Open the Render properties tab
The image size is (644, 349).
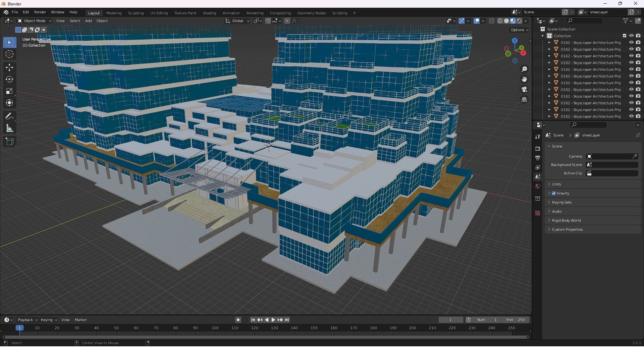(538, 148)
